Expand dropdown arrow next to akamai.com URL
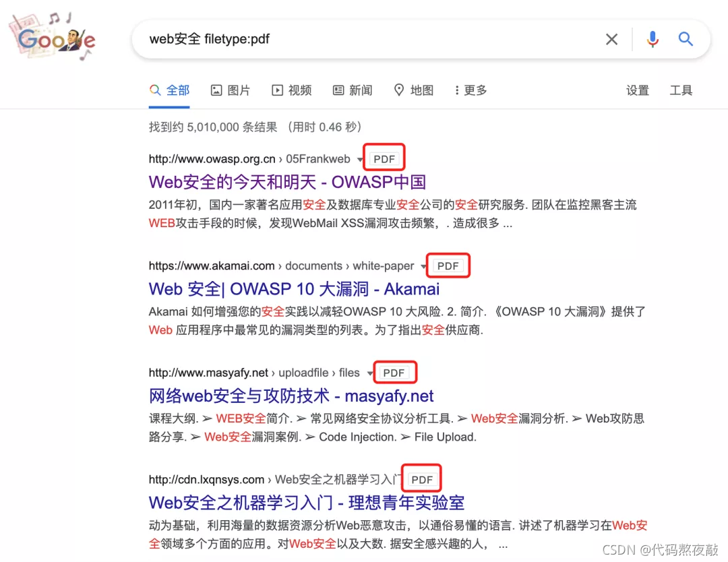Screen dimensions: 728x562 point(423,266)
